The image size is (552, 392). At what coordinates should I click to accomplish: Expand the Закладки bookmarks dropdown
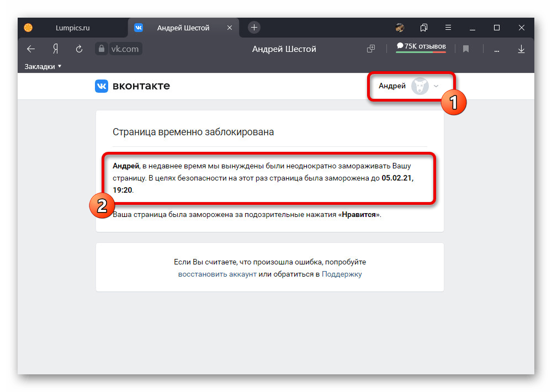[x=43, y=67]
